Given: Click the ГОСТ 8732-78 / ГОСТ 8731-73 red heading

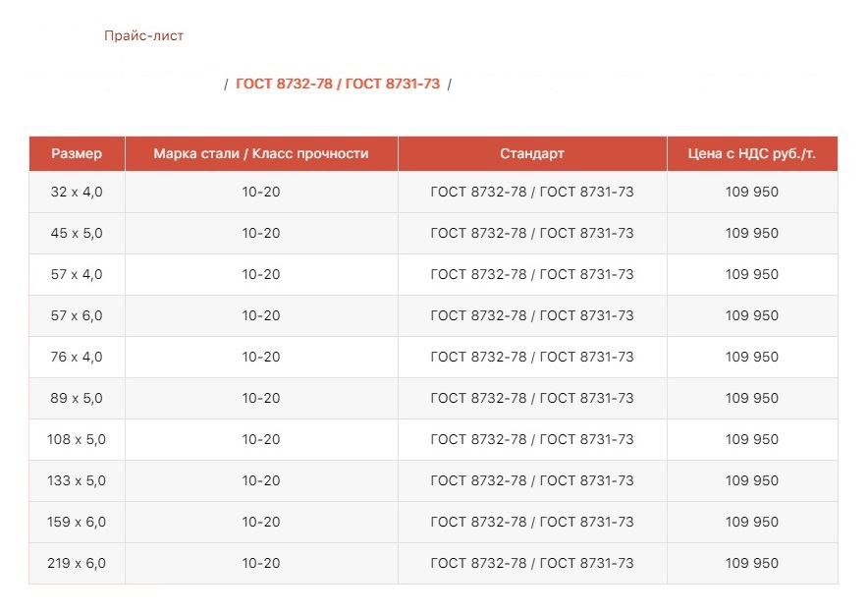Looking at the screenshot, I should coord(338,84).
